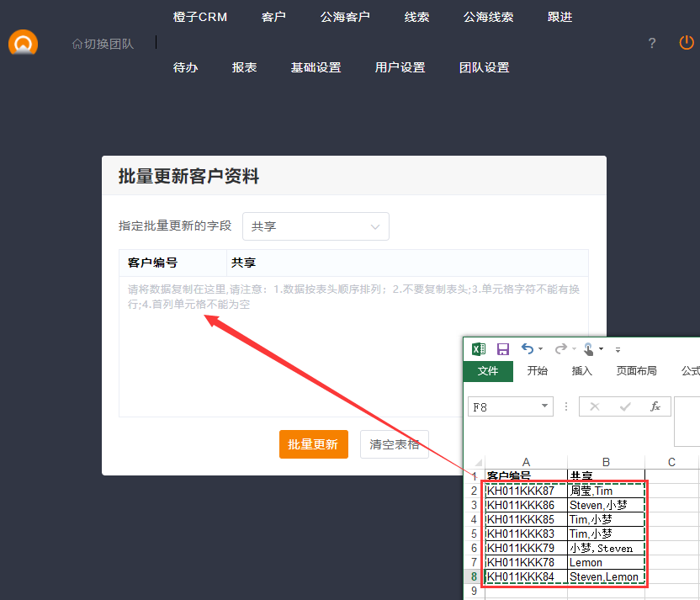The image size is (700, 600).
Task: Open the 共享 field dropdown
Action: pos(316,226)
